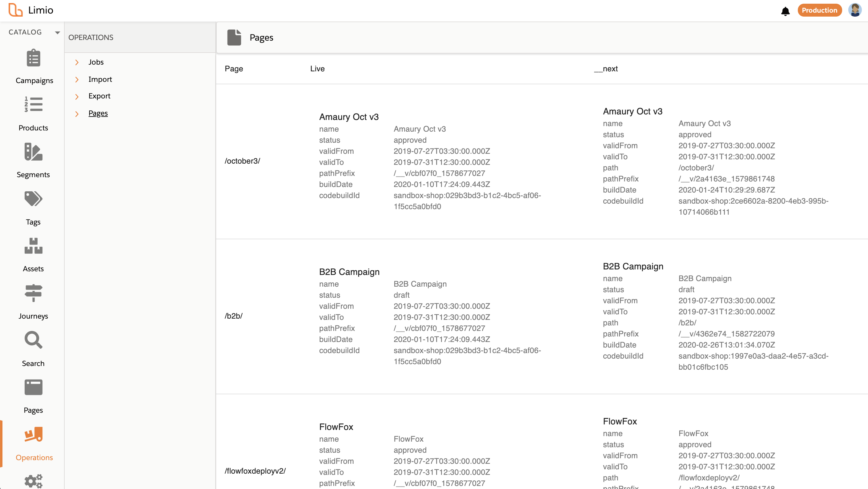Open the Campaigns clipboard icon
The height and width of the screenshot is (489, 868).
pyautogui.click(x=33, y=58)
